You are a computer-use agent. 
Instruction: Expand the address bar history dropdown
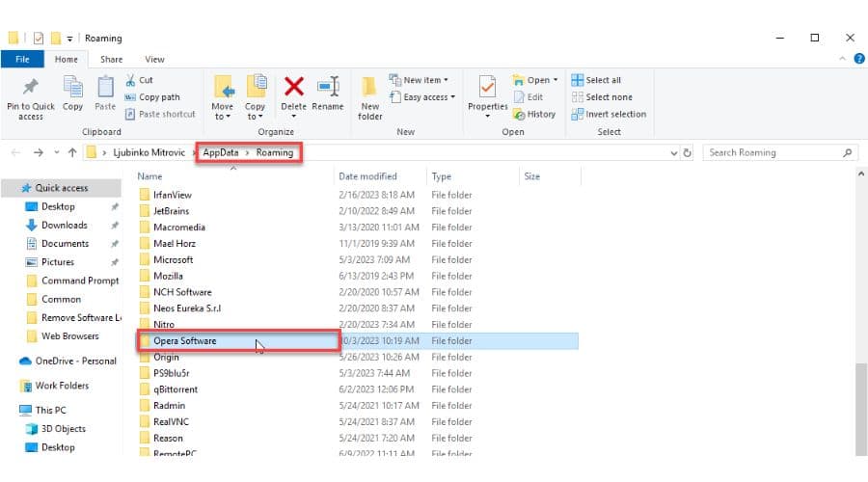(x=674, y=153)
